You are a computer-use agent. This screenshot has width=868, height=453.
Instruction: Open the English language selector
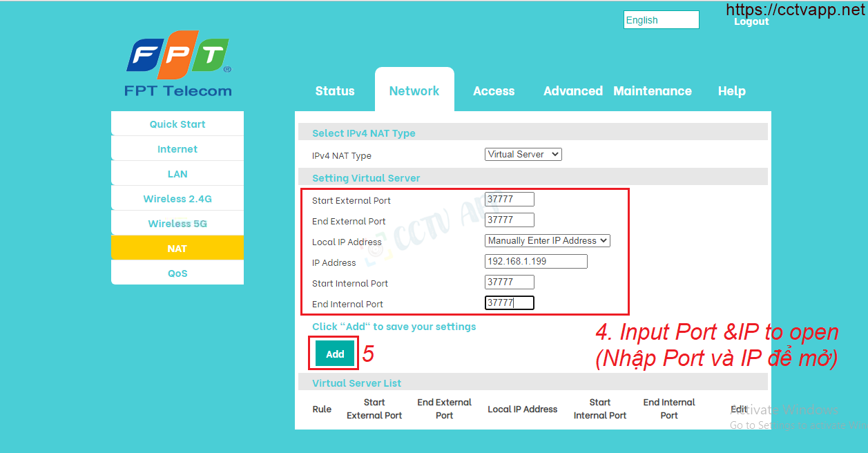click(x=660, y=20)
